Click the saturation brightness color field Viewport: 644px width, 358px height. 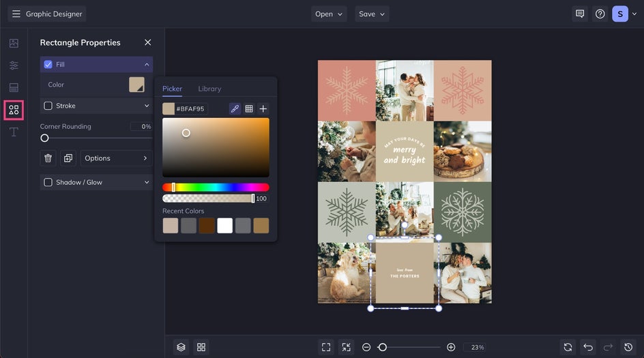[216, 147]
